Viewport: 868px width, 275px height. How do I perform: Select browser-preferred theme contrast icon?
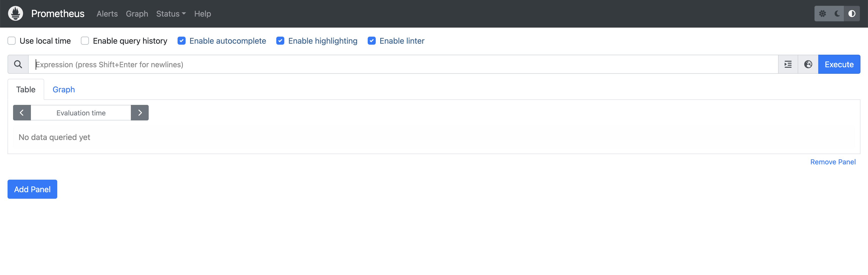(x=851, y=14)
